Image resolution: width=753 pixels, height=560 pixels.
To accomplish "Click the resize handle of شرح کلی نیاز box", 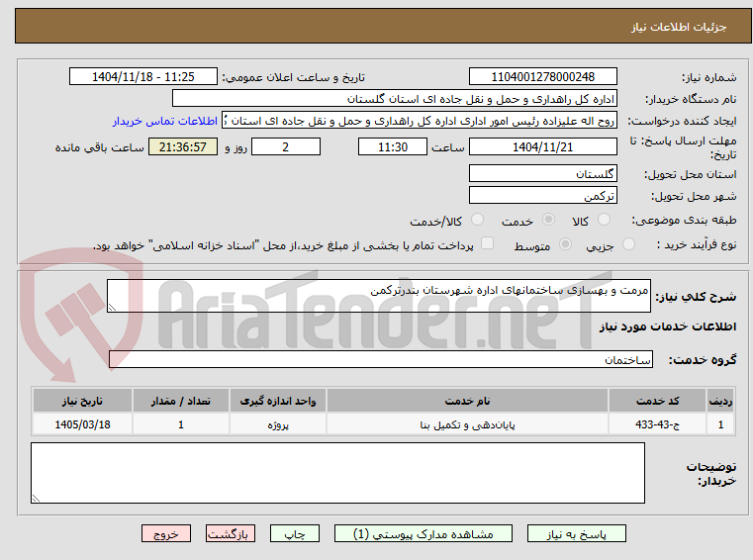I will pyautogui.click(x=112, y=308).
